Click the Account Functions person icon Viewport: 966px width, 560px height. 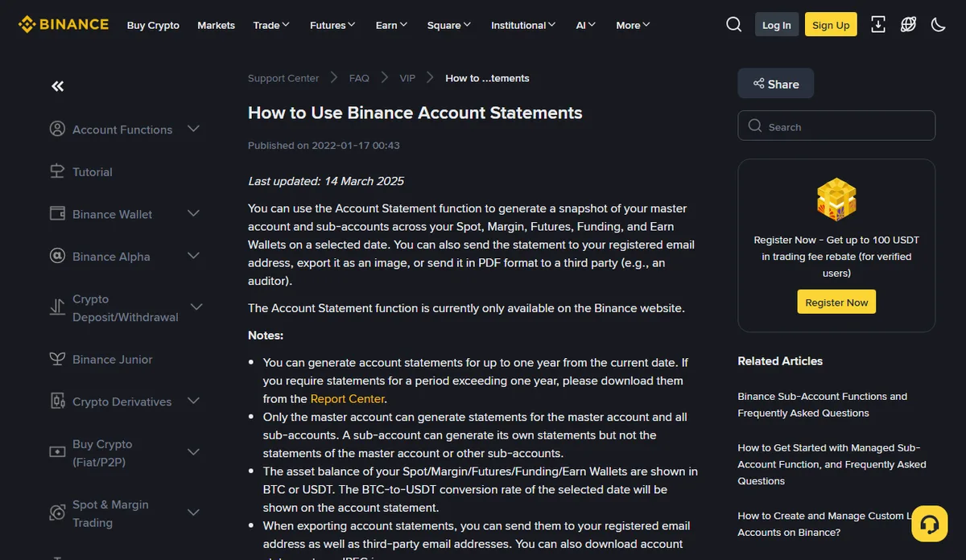tap(57, 129)
